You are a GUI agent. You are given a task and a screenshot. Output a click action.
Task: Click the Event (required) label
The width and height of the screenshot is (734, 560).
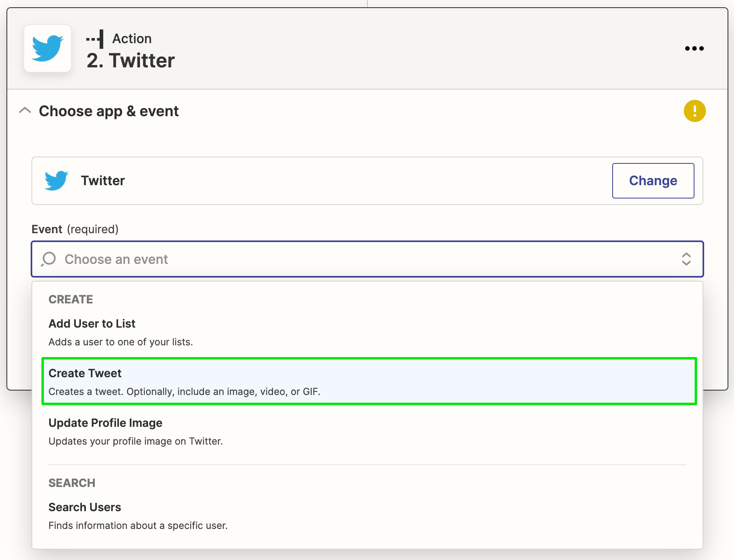(x=75, y=229)
